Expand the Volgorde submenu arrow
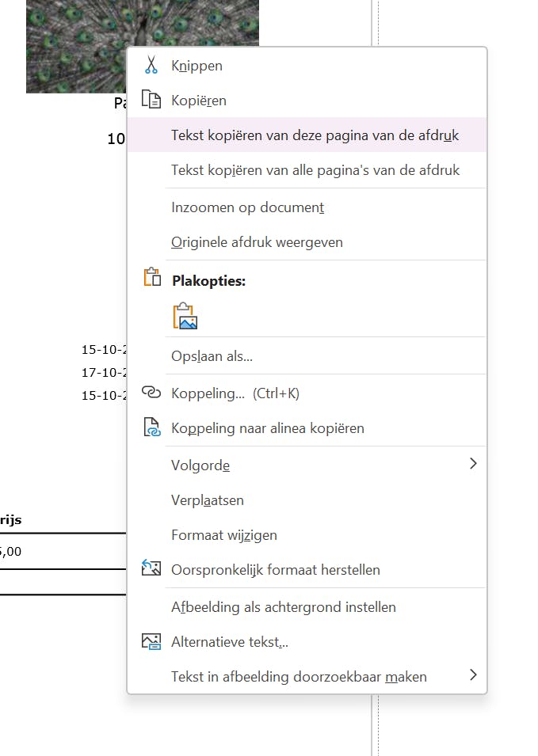 coord(473,464)
